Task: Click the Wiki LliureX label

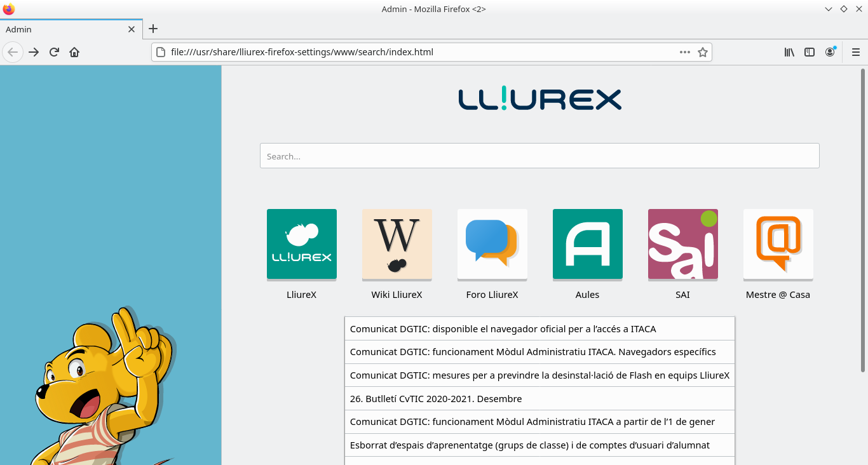Action: point(397,295)
